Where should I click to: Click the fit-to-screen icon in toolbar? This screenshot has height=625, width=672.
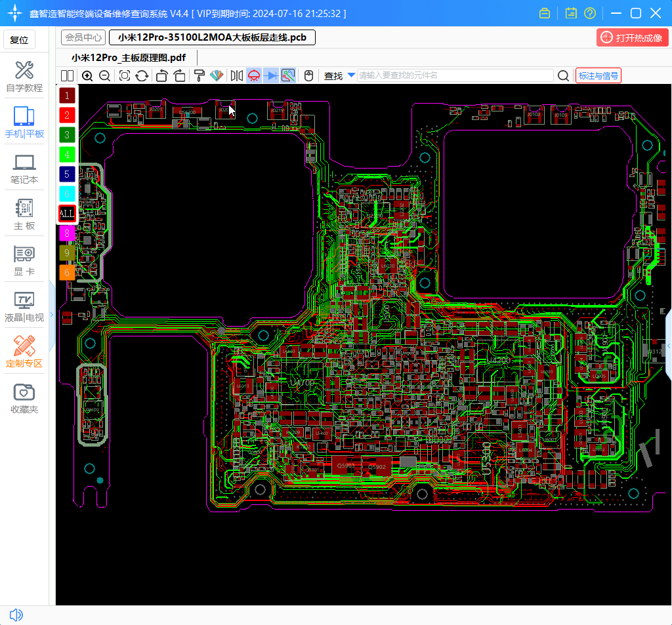pos(125,76)
